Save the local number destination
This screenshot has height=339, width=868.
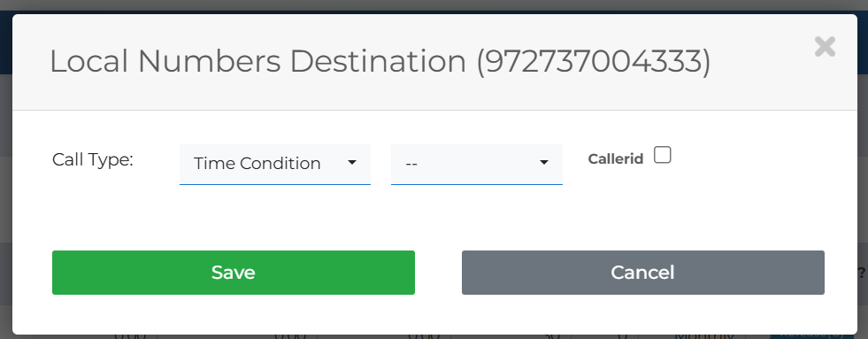point(234,273)
